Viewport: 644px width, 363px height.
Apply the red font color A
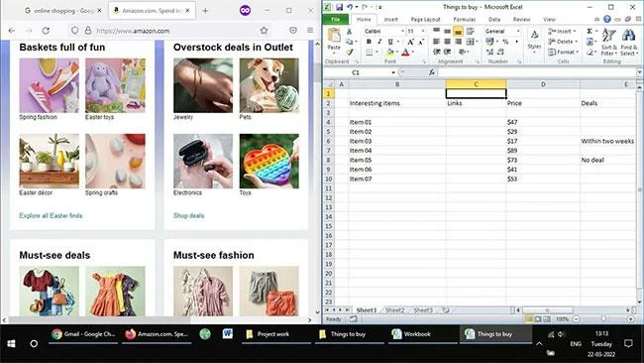tap(405, 53)
